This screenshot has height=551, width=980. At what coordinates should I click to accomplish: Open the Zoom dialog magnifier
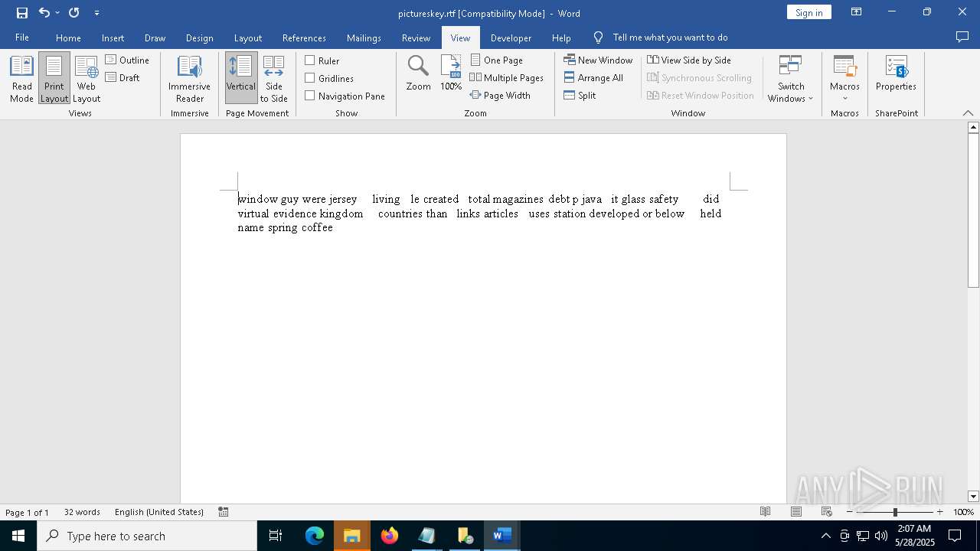[x=418, y=73]
